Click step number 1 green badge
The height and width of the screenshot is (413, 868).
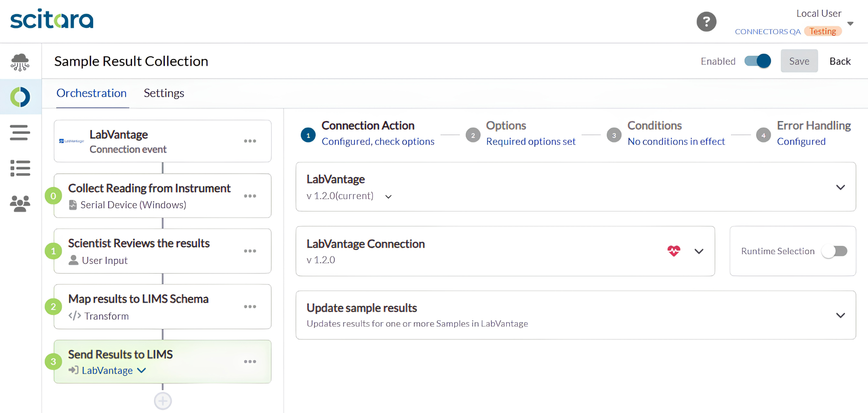point(53,251)
